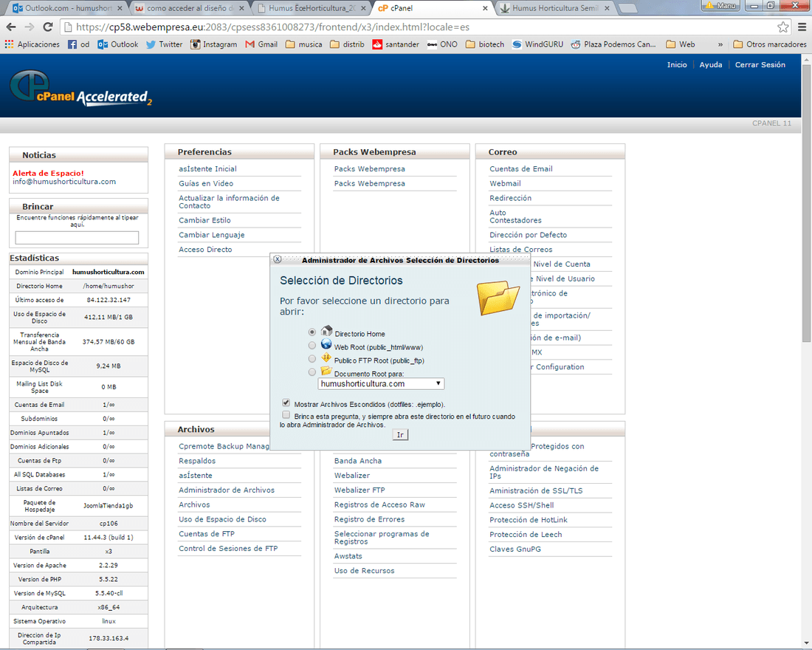Viewport: 812px width, 650px height.
Task: Toggle Mostrar Archivos Escondidos checkbox
Action: pyautogui.click(x=286, y=403)
